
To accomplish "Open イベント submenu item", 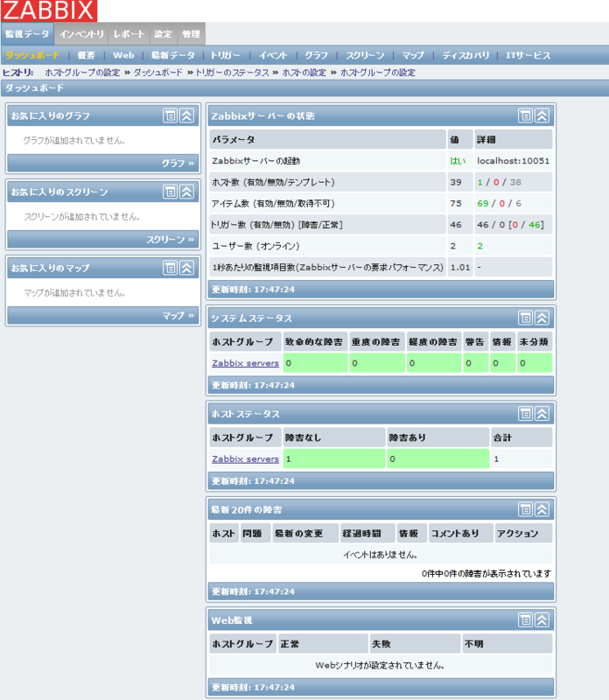I will (x=273, y=55).
